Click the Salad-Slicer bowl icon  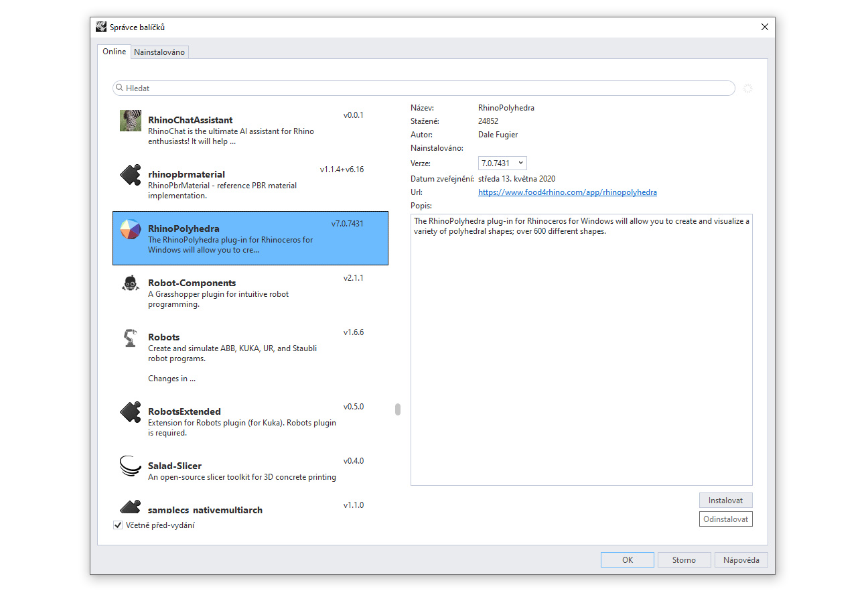131,466
